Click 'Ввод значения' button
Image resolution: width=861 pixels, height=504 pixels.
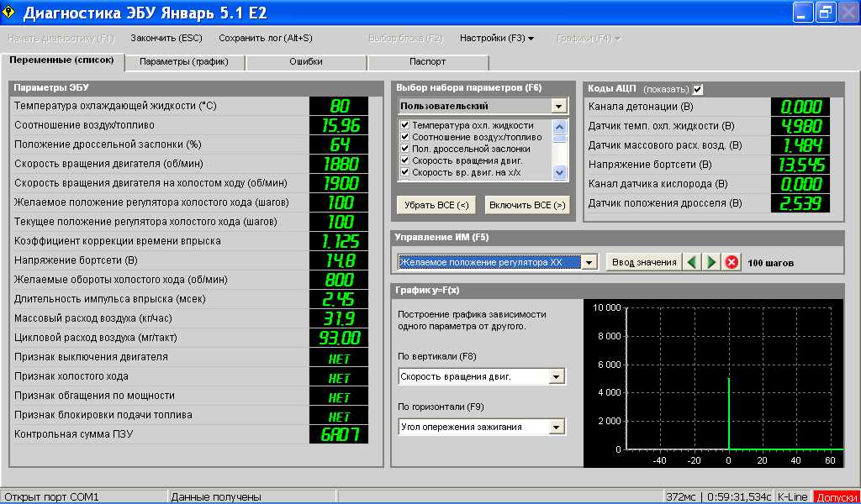pos(644,262)
